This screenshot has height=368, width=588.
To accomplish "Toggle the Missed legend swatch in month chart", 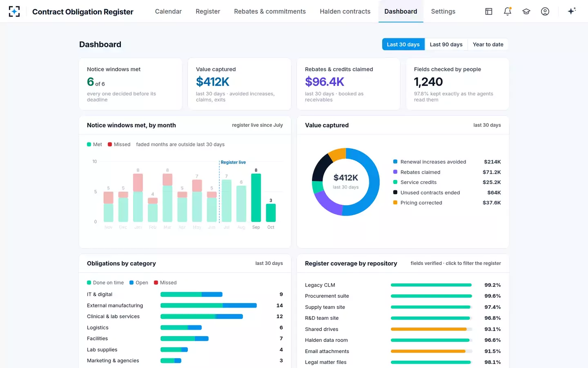I will pyautogui.click(x=110, y=144).
